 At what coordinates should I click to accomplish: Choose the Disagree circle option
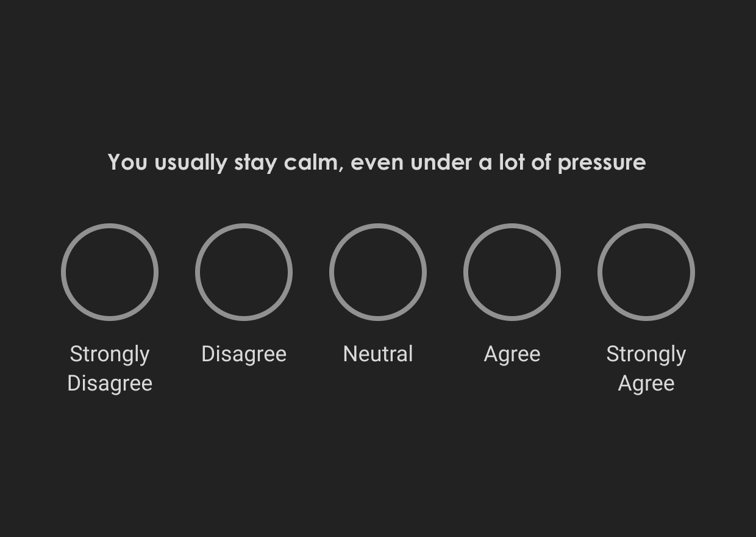click(x=244, y=272)
